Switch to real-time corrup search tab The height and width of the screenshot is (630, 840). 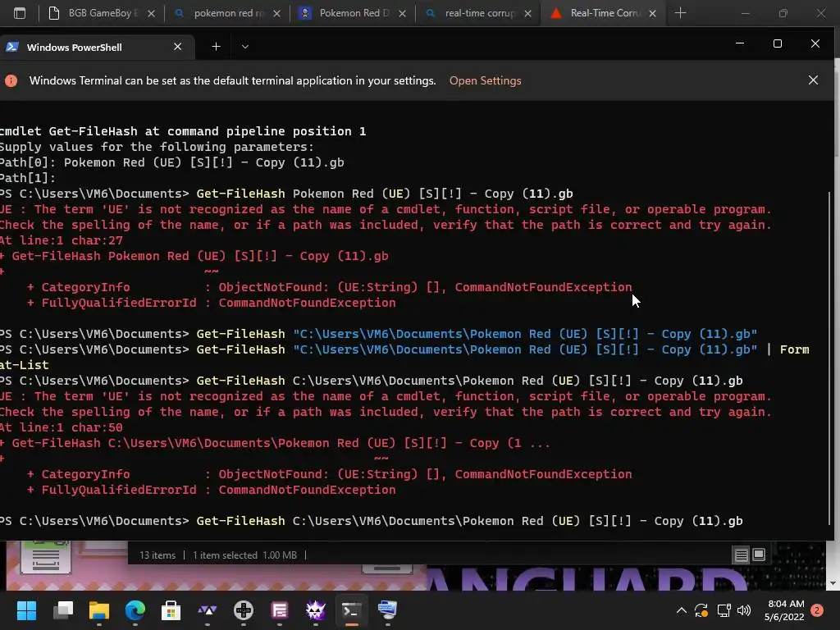pos(478,13)
